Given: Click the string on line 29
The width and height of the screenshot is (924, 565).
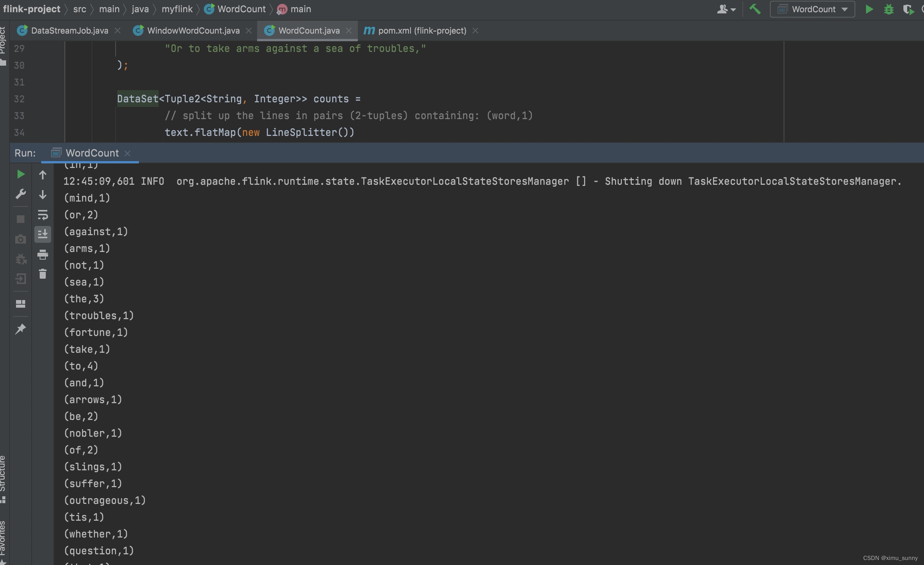Looking at the screenshot, I should click(x=295, y=49).
